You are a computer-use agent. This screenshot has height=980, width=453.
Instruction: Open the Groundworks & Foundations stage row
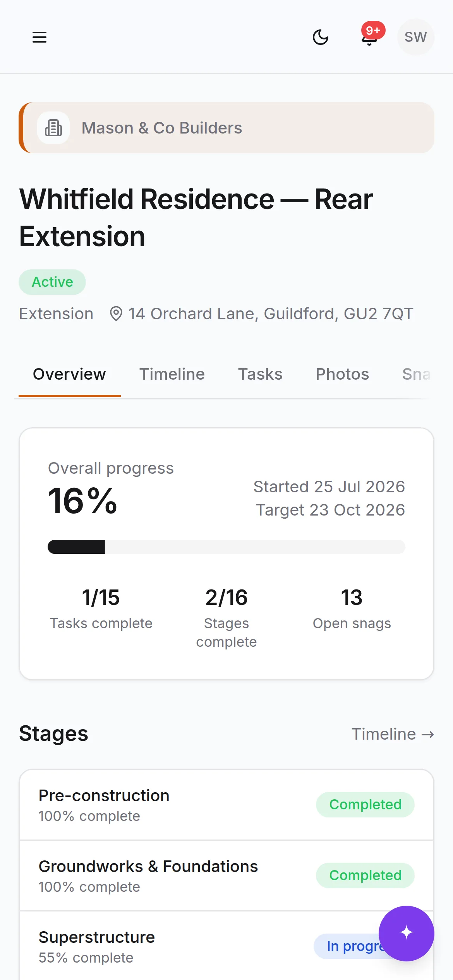226,875
